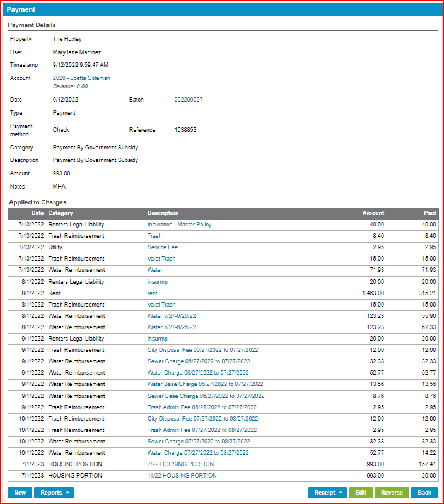Open Water 5/27-6/26/22 link paid 67.33
The image size is (444, 504).
pos(172,327)
